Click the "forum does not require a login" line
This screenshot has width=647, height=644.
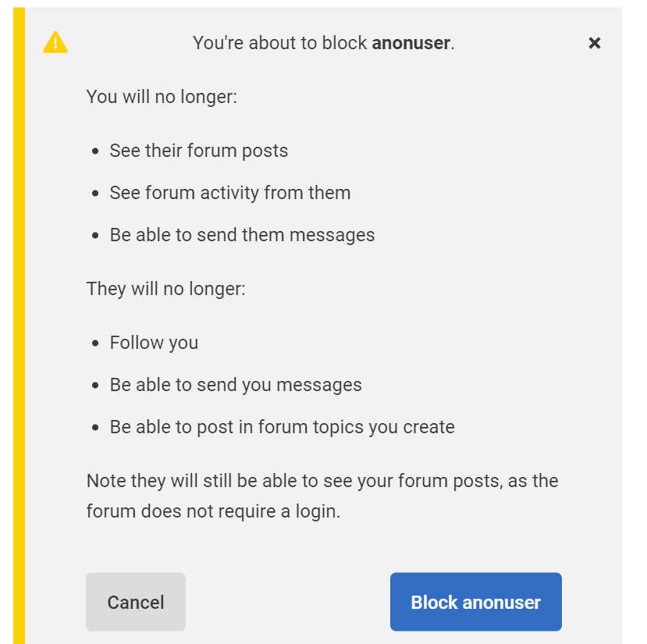click(x=213, y=513)
